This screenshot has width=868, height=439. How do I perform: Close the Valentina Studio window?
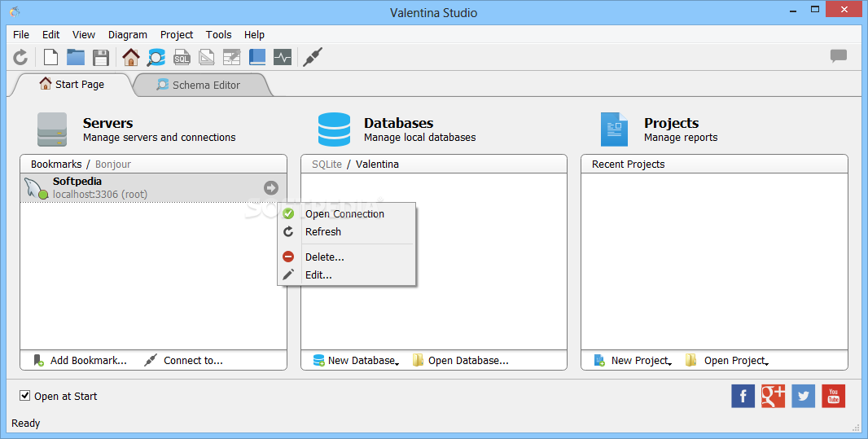click(844, 10)
